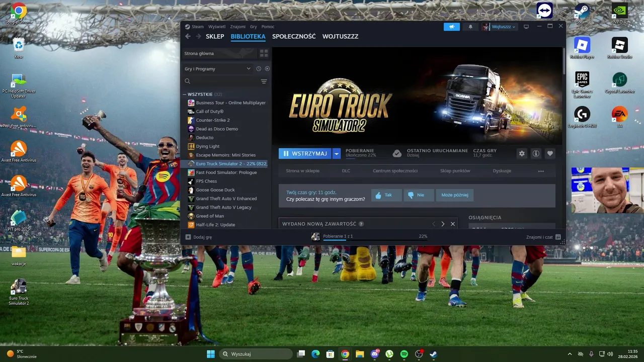
Task: Switch to SKLEP tab
Action: click(x=215, y=36)
